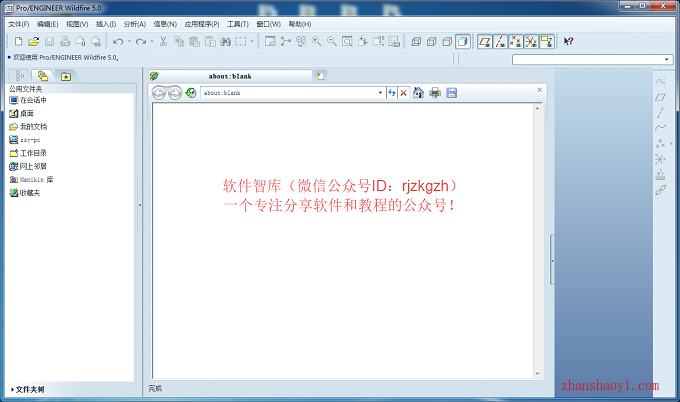This screenshot has width=680, height=402.
Task: Save the browser page with disk icon
Action: click(451, 92)
